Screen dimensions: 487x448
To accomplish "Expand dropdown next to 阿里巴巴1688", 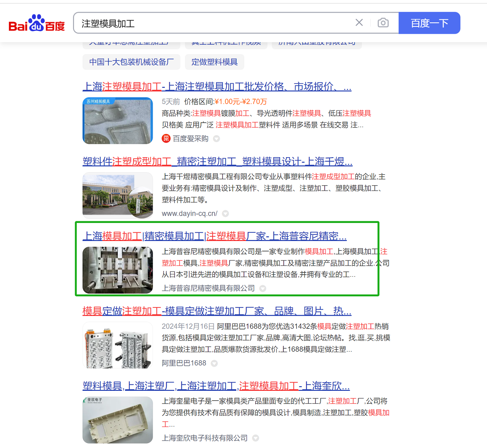I will 214,363.
